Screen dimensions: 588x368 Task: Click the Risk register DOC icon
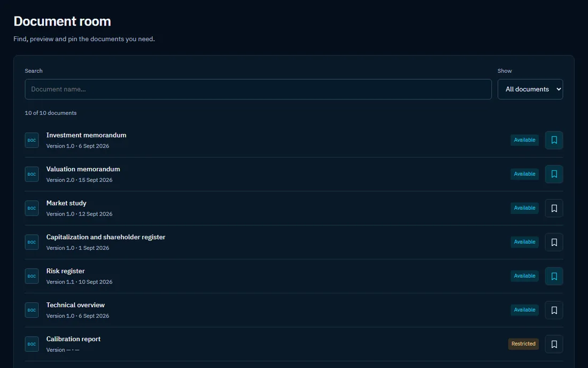click(x=32, y=276)
